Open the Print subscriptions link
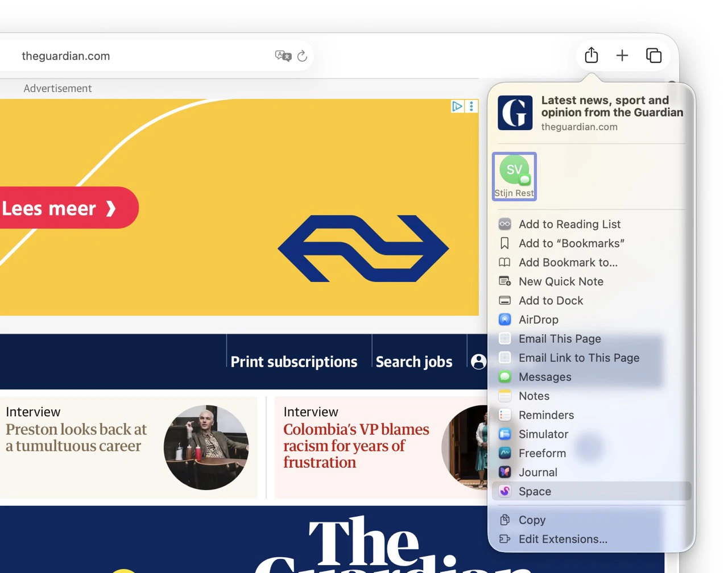The image size is (728, 573). (x=294, y=362)
